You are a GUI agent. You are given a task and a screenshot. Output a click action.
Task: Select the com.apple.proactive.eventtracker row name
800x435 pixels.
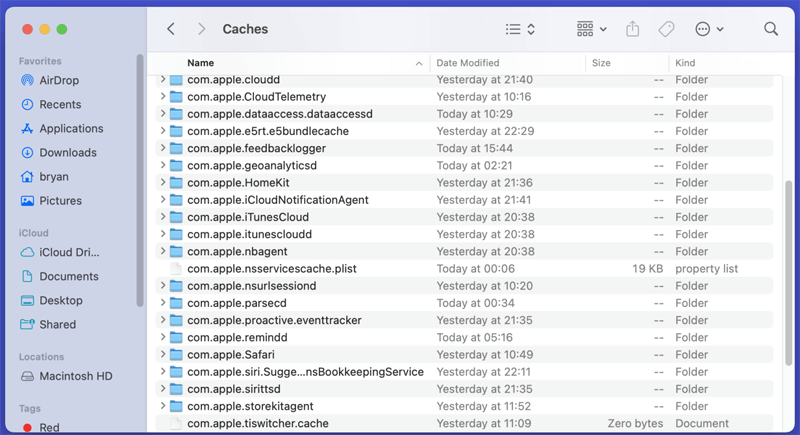point(274,320)
